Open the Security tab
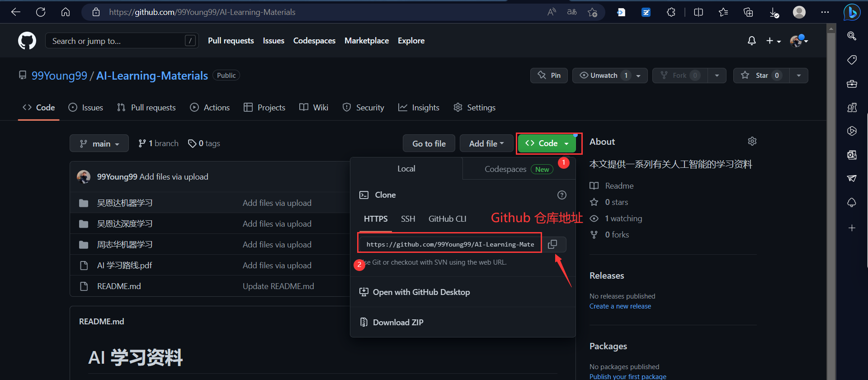 pos(363,108)
